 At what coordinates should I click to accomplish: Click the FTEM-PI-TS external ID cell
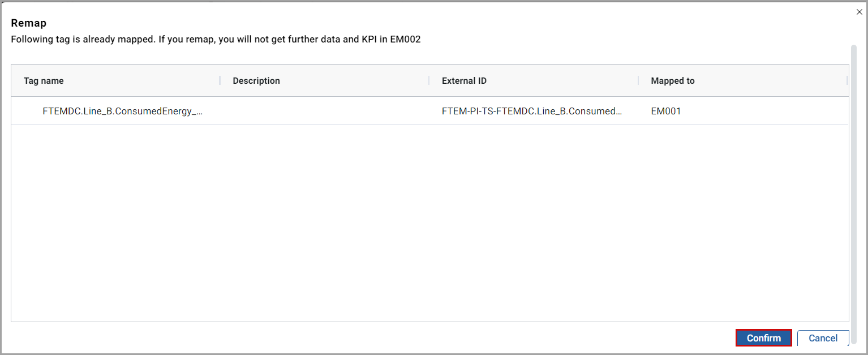click(x=532, y=111)
